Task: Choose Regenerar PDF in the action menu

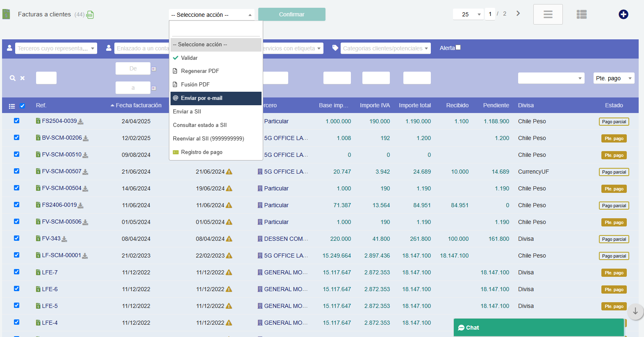Action: click(200, 71)
